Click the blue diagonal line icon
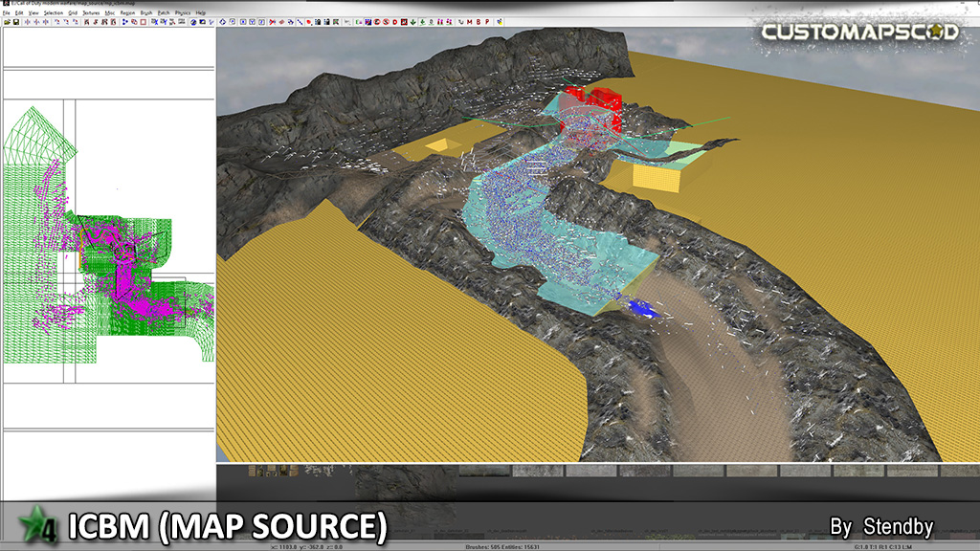Image resolution: width=980 pixels, height=551 pixels. pyautogui.click(x=300, y=22)
